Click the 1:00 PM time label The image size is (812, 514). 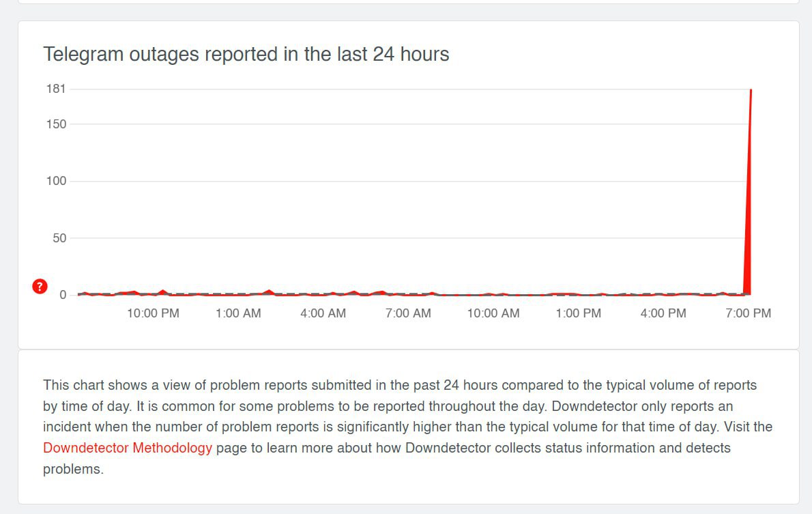(x=578, y=313)
